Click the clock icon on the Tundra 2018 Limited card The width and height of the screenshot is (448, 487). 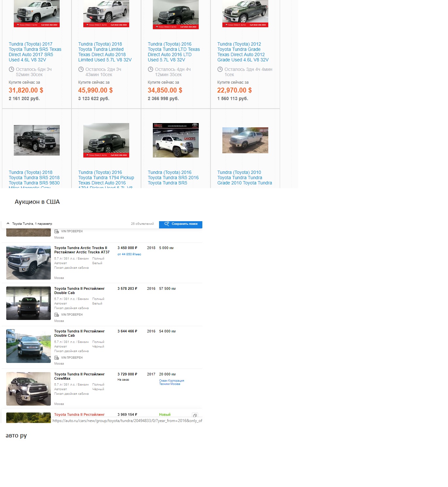tap(81, 70)
